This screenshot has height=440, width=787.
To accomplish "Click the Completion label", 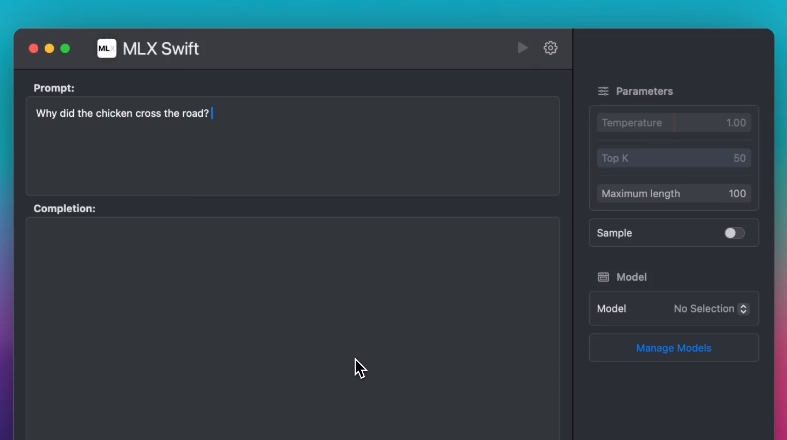I will (64, 209).
